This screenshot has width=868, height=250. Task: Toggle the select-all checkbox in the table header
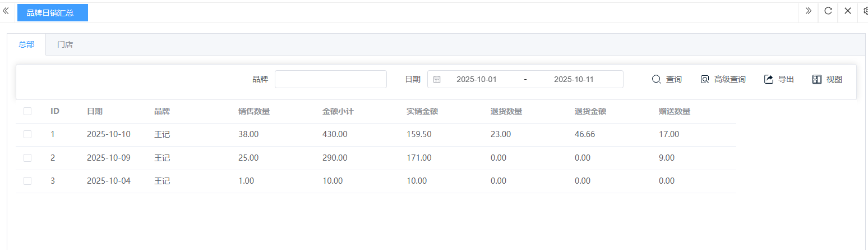point(27,111)
